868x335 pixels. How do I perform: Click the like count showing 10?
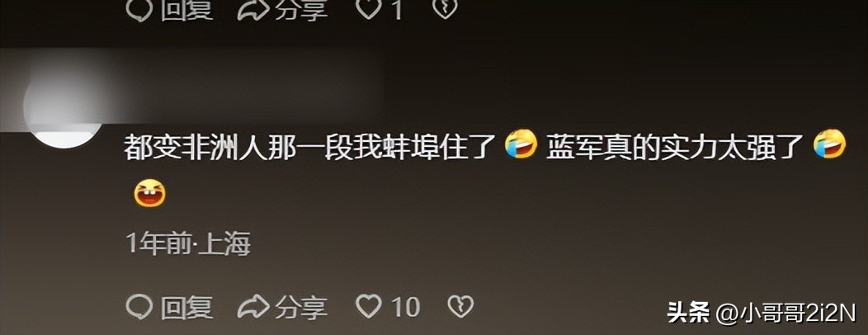(x=405, y=307)
